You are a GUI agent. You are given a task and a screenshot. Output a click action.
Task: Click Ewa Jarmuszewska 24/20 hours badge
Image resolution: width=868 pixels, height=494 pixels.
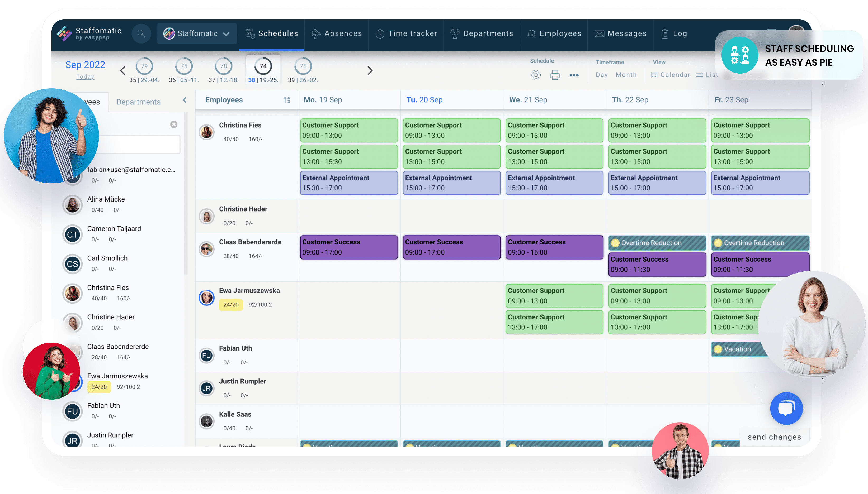coord(231,305)
